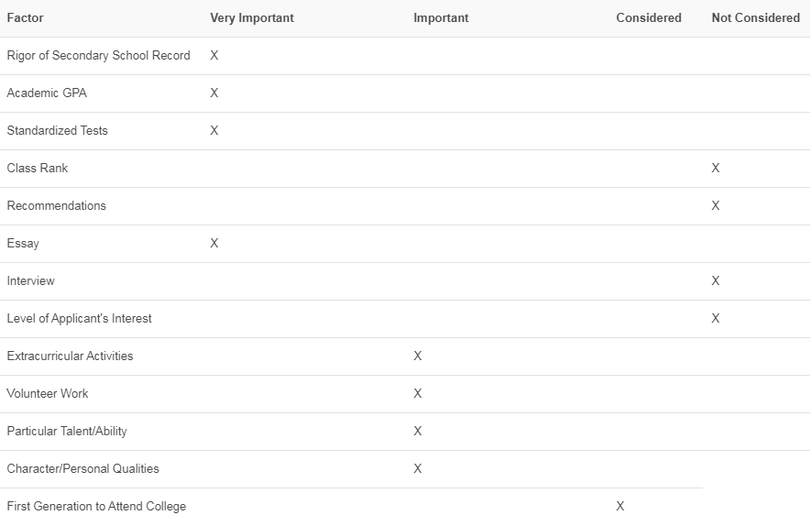Click the X mark in the Class Rank row

click(x=716, y=168)
